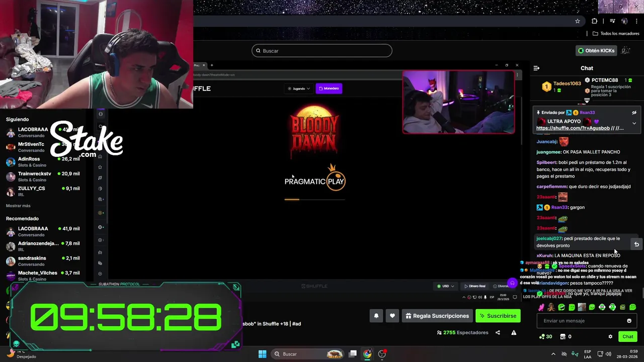Viewport: 644px width, 362px height.
Task: Open Chrome from the taskbar
Action: click(x=368, y=354)
